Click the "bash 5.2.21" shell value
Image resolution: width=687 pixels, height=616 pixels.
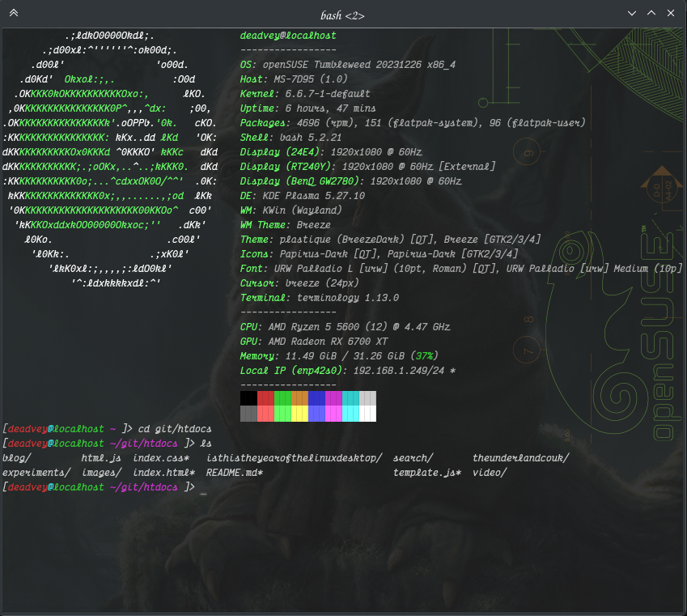click(x=311, y=138)
